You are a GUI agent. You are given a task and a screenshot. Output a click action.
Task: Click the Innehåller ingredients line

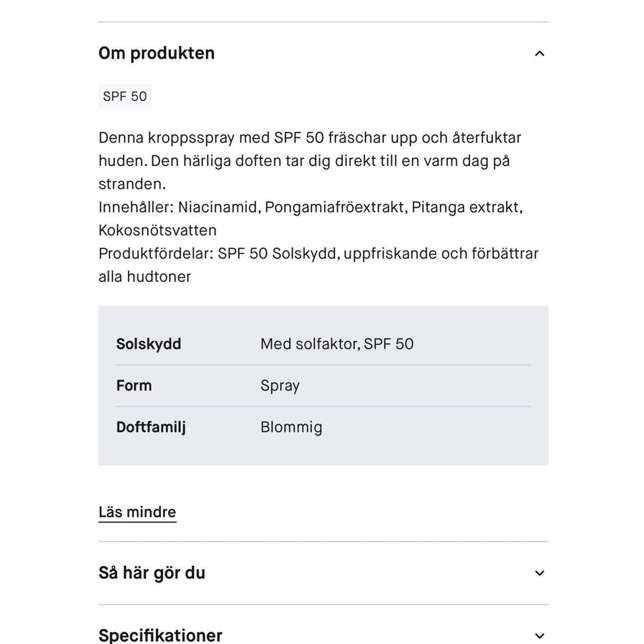coord(311,208)
